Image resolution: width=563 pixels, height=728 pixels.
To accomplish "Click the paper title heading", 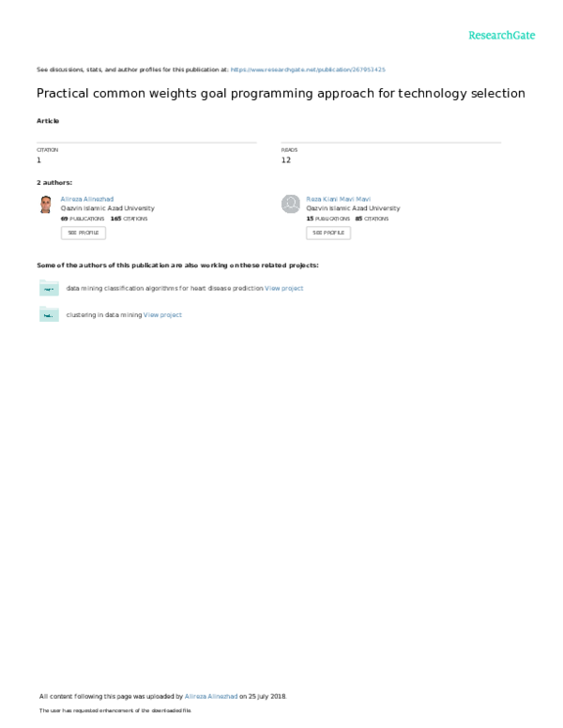I will tap(281, 94).
